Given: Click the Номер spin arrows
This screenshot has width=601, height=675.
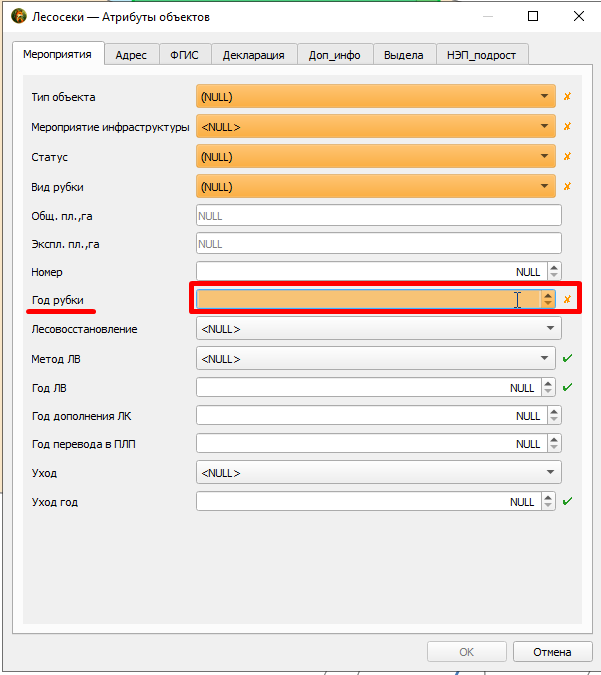Looking at the screenshot, I should click(554, 271).
